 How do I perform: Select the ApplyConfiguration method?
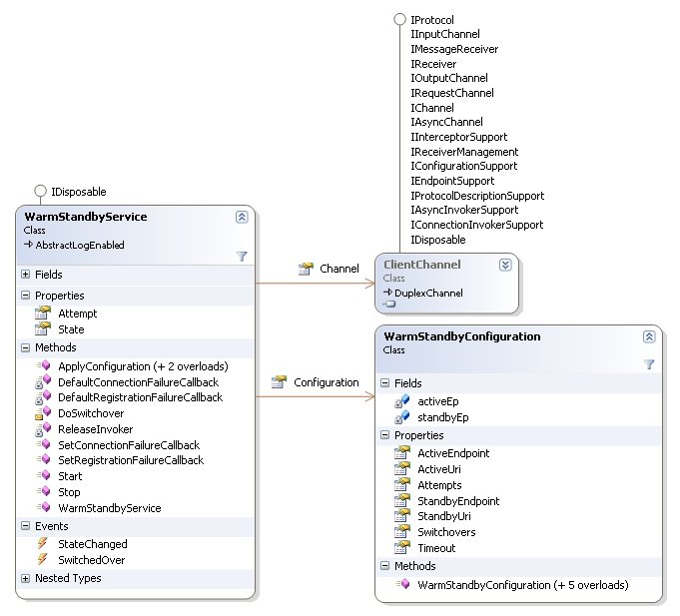tap(142, 365)
